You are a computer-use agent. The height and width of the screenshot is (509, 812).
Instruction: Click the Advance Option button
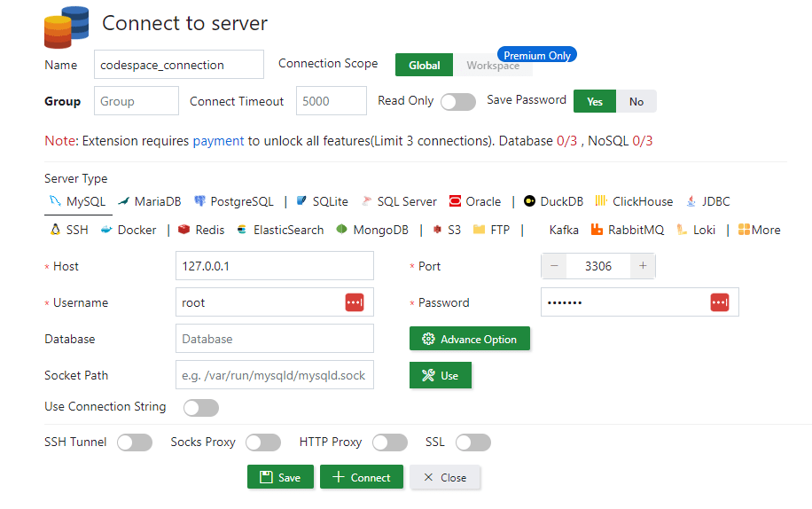[470, 339]
